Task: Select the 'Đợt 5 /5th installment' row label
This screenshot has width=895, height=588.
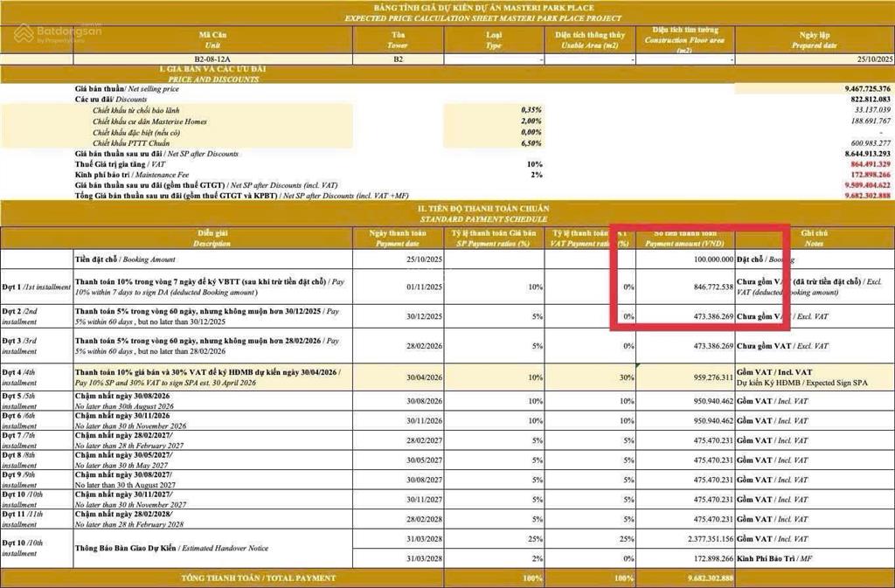Action: (x=20, y=401)
